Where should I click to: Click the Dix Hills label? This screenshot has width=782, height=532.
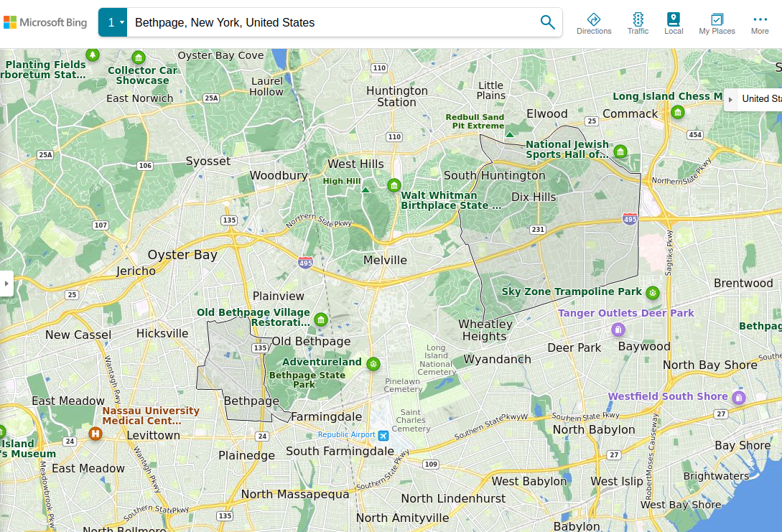534,197
